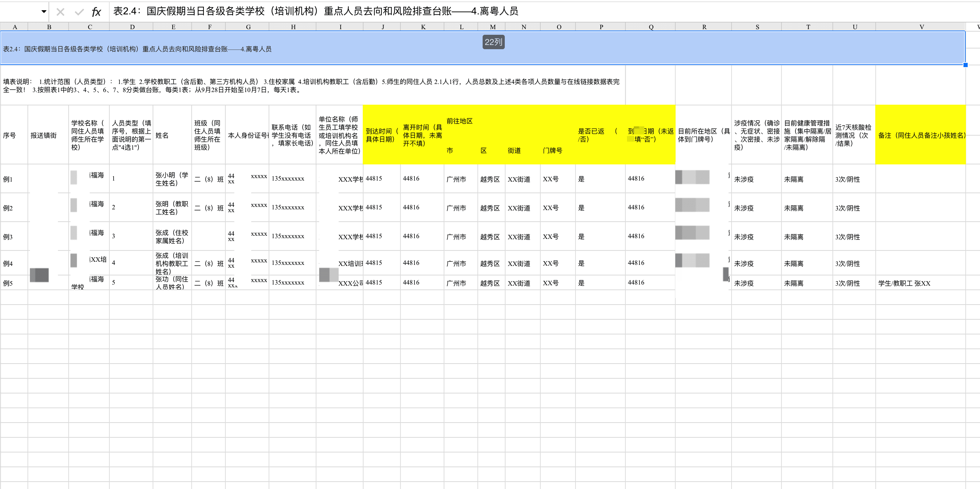
Task: Select column V header
Action: click(x=921, y=27)
